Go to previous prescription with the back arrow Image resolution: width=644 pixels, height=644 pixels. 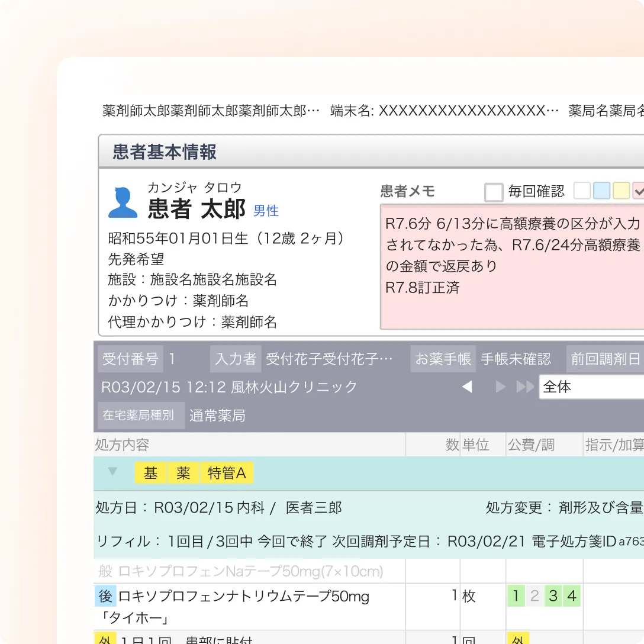(x=467, y=387)
